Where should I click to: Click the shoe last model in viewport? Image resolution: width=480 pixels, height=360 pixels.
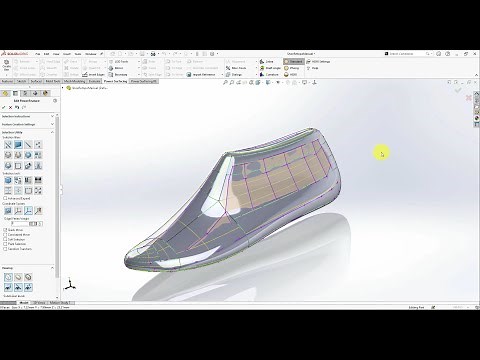(233, 200)
